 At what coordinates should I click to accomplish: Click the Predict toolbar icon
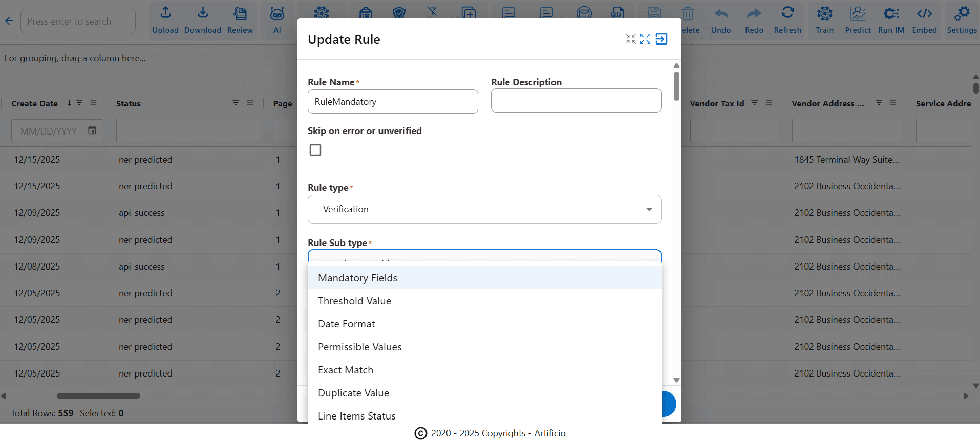pyautogui.click(x=858, y=20)
